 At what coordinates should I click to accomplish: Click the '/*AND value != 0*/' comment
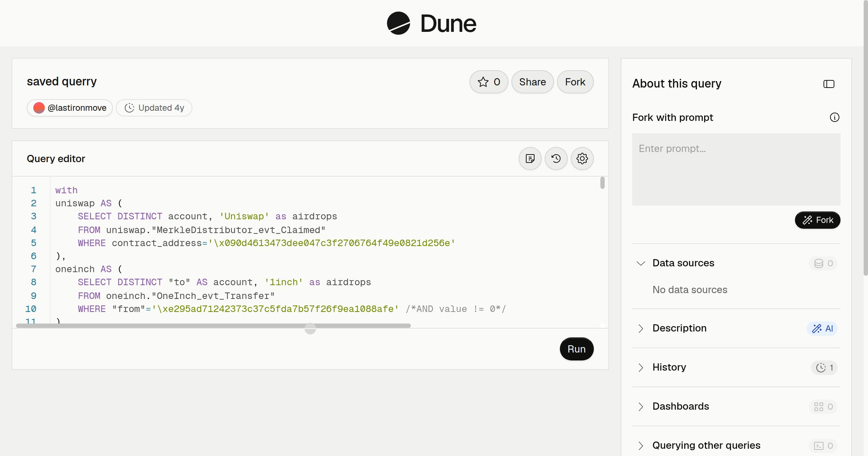[x=456, y=309]
